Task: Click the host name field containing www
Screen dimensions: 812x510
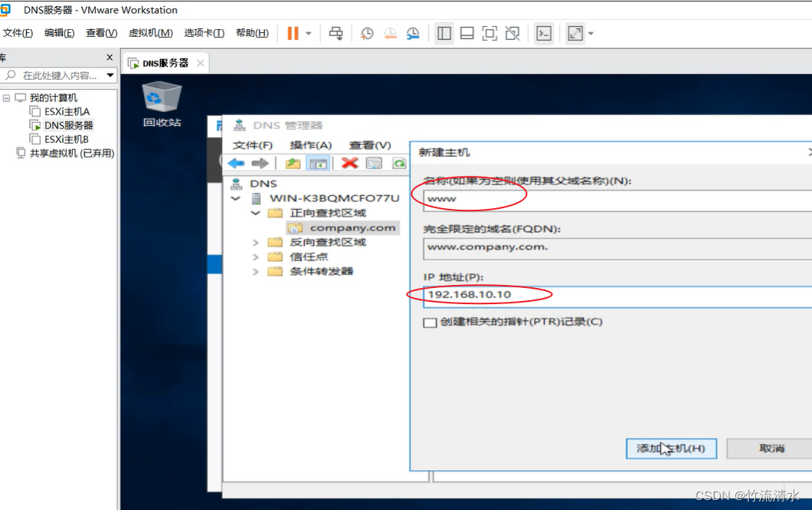Action: (617, 200)
